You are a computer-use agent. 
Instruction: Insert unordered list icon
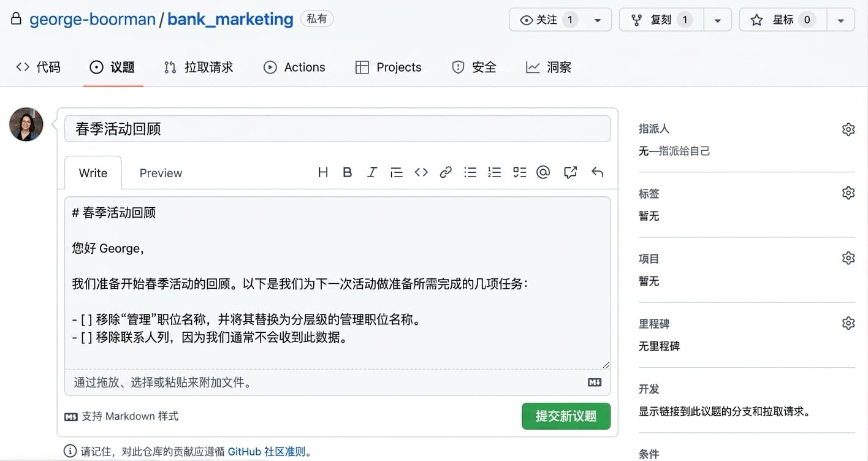[470, 173]
